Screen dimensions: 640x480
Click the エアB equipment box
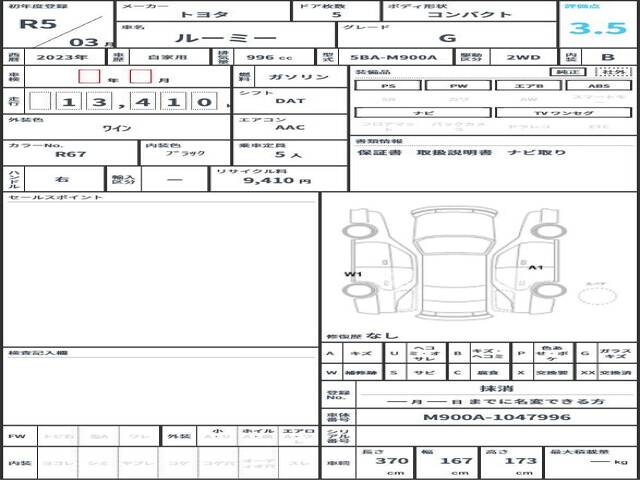(x=525, y=86)
